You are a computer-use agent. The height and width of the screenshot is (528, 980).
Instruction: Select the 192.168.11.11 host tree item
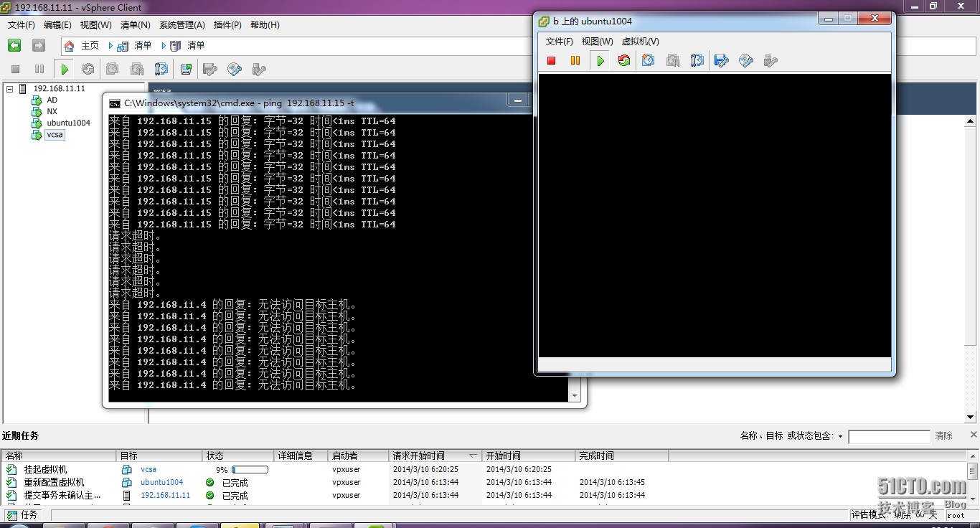[59, 89]
